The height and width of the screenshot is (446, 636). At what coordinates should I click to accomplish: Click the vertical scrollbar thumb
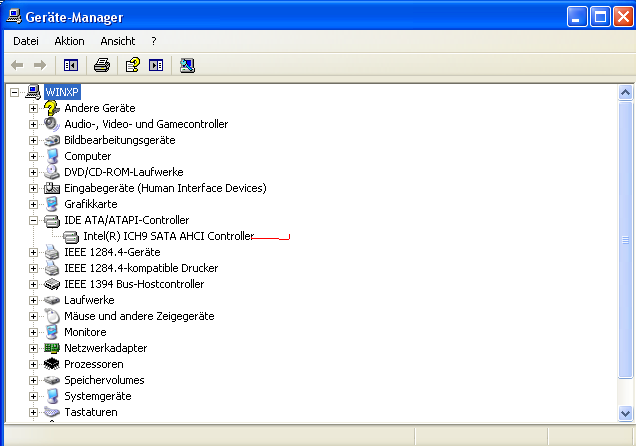(625, 240)
